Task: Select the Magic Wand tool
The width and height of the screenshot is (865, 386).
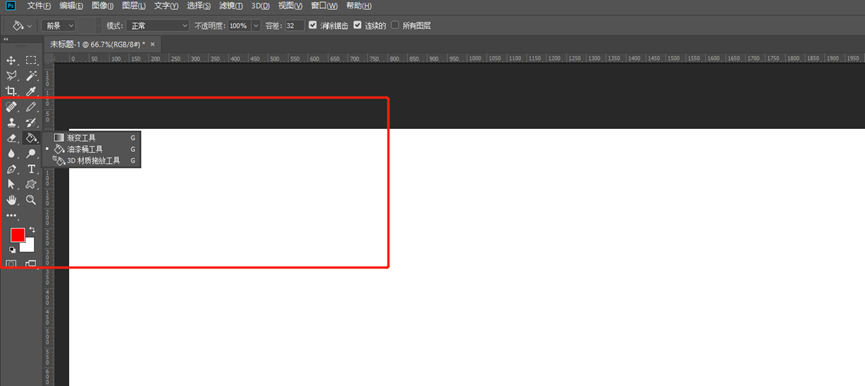Action: point(31,76)
